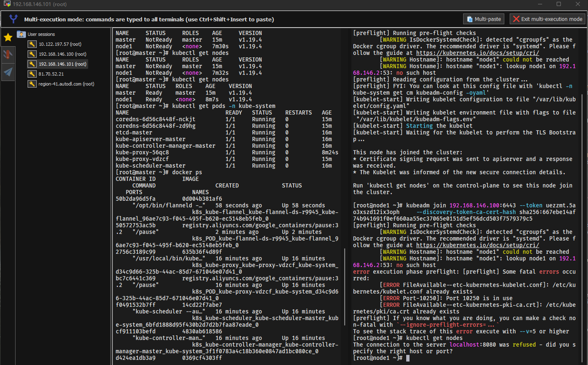
Task: Click Exit multi-execution mode button
Action: tap(548, 19)
